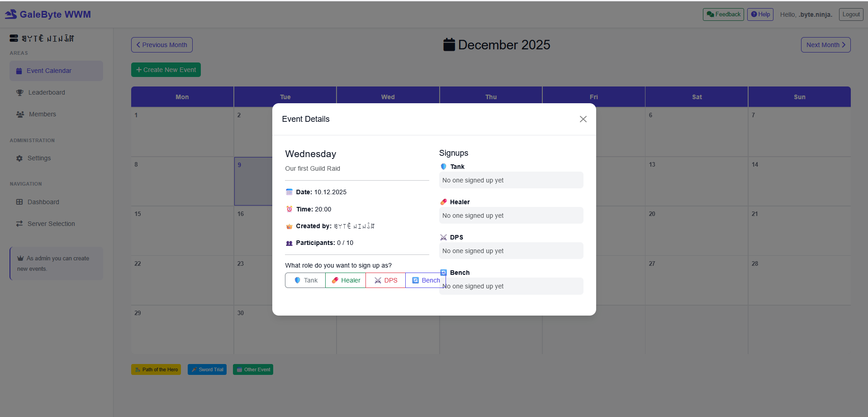The height and width of the screenshot is (417, 868).
Task: Sign up as Healer role
Action: pyautogui.click(x=346, y=280)
